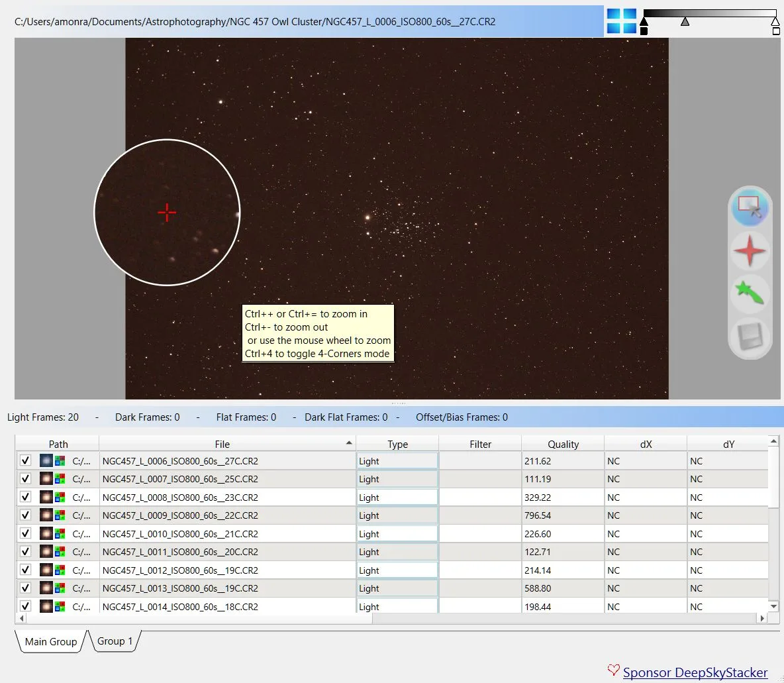This screenshot has height=683, width=784.
Task: Click color filter icon of NGC457_L_0014 row
Action: [60, 606]
